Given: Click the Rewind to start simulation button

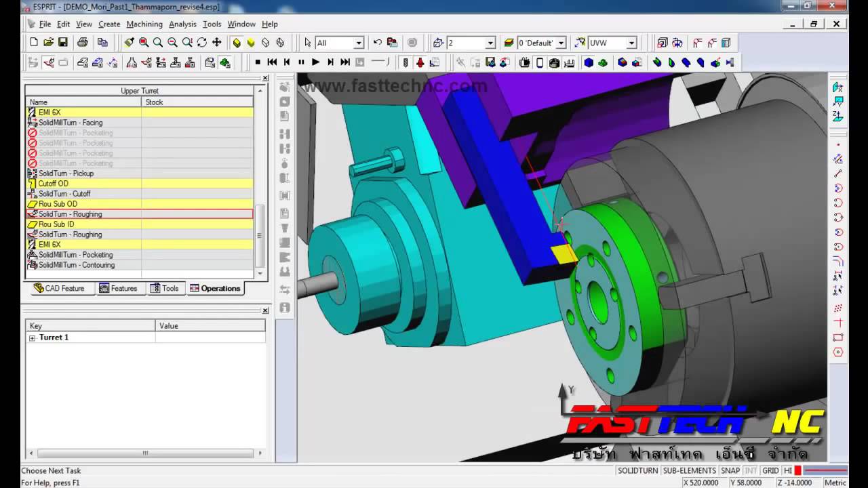Looking at the screenshot, I should 272,62.
